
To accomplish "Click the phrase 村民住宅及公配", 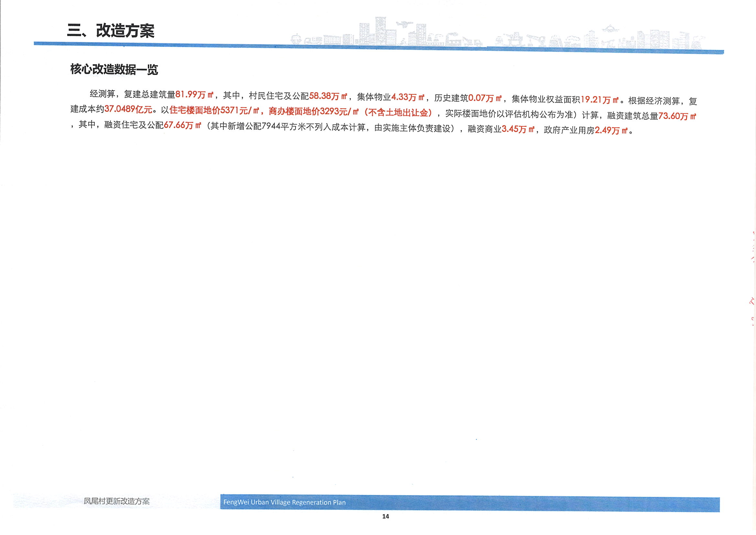I will tap(279, 95).
